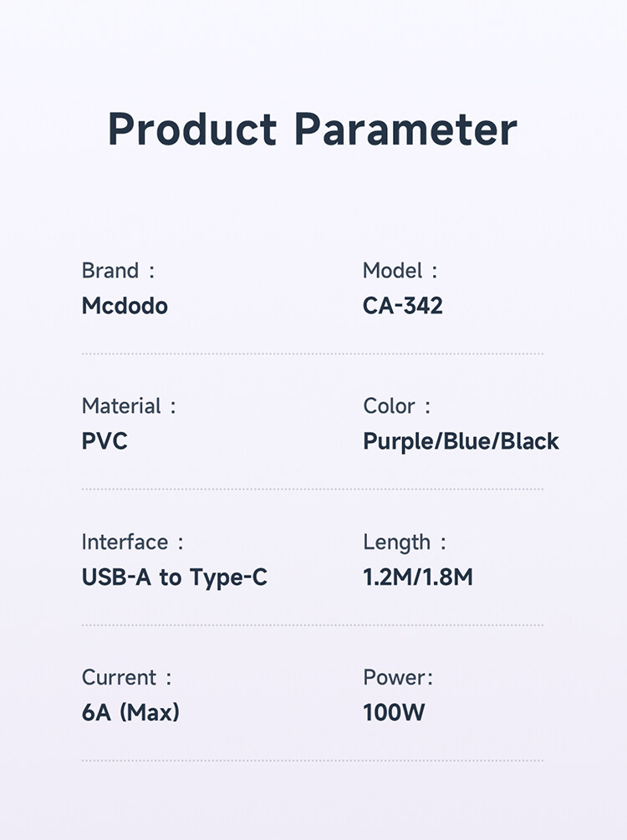Select the Mcdodo brand value

(x=125, y=306)
